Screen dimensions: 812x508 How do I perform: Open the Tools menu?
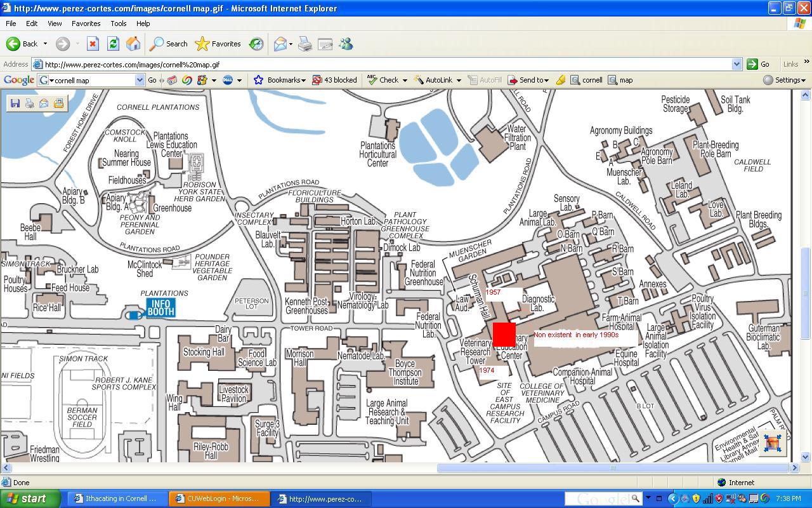coord(119,23)
